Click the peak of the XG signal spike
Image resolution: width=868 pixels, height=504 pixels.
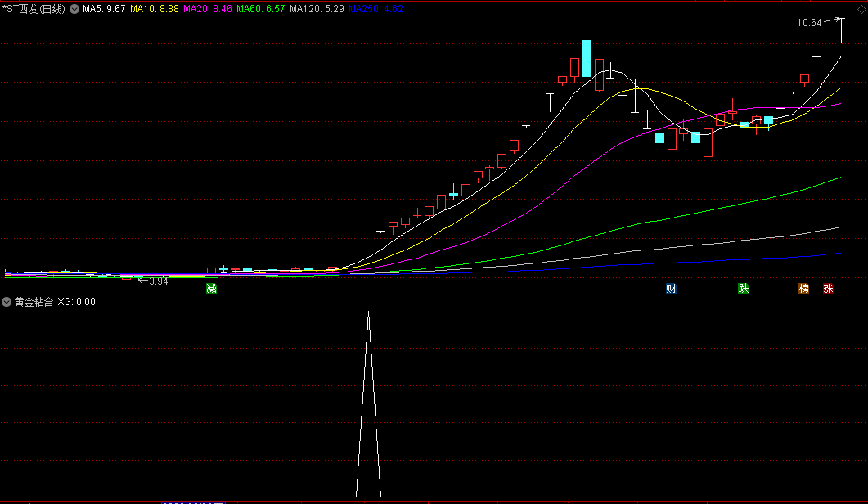coord(369,313)
